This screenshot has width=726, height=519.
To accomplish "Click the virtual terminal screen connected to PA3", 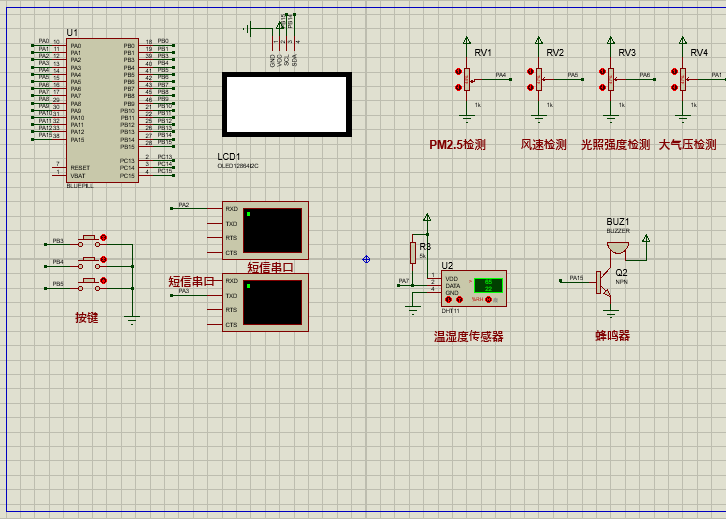I will click(273, 302).
